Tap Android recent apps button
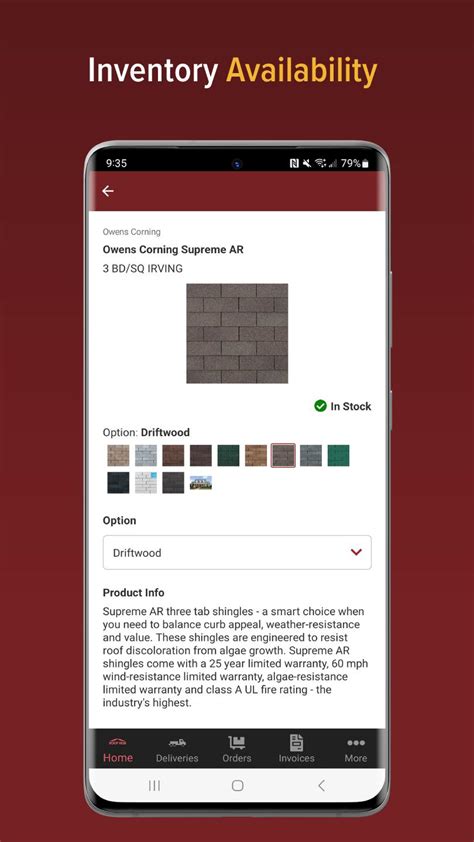 point(154,786)
